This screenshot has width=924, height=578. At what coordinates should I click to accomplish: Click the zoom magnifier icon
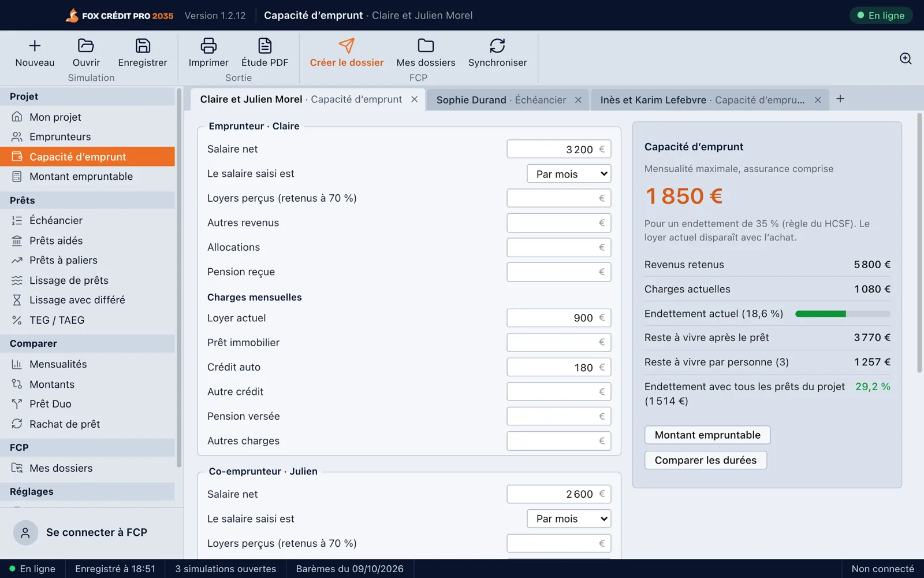(906, 58)
